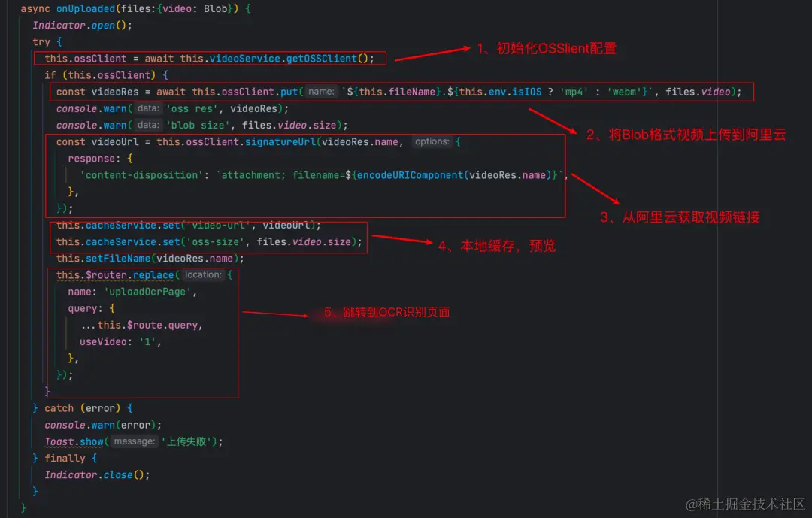Image resolution: width=812 pixels, height=518 pixels.
Task: Click Indicator.close() call
Action: pyautogui.click(x=97, y=474)
